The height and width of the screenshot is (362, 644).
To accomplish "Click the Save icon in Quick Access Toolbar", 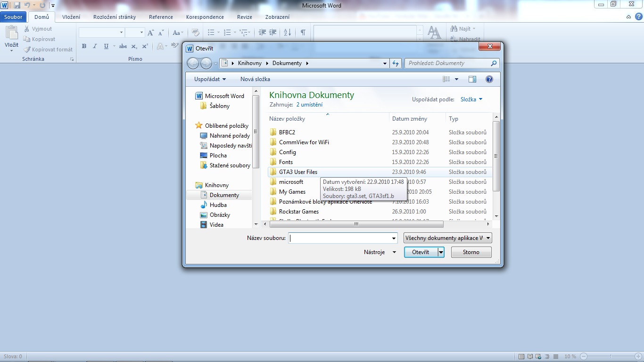I will click(17, 5).
